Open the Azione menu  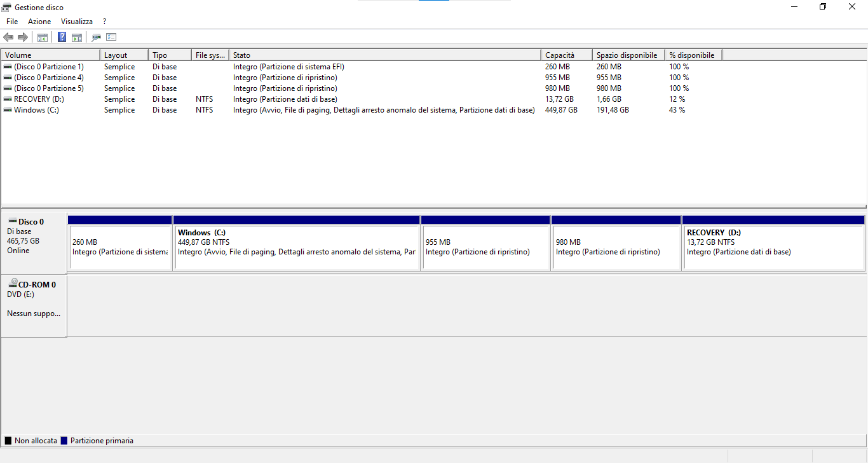click(x=39, y=22)
